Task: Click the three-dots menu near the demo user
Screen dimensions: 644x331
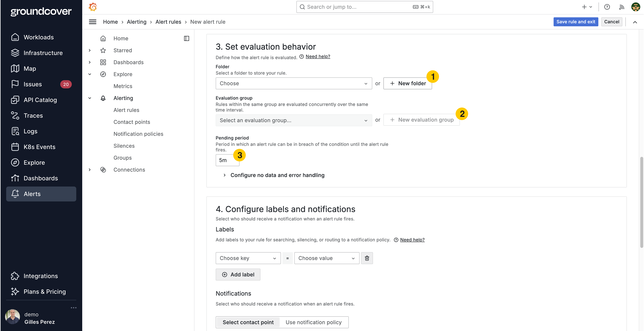Action: pos(73,307)
